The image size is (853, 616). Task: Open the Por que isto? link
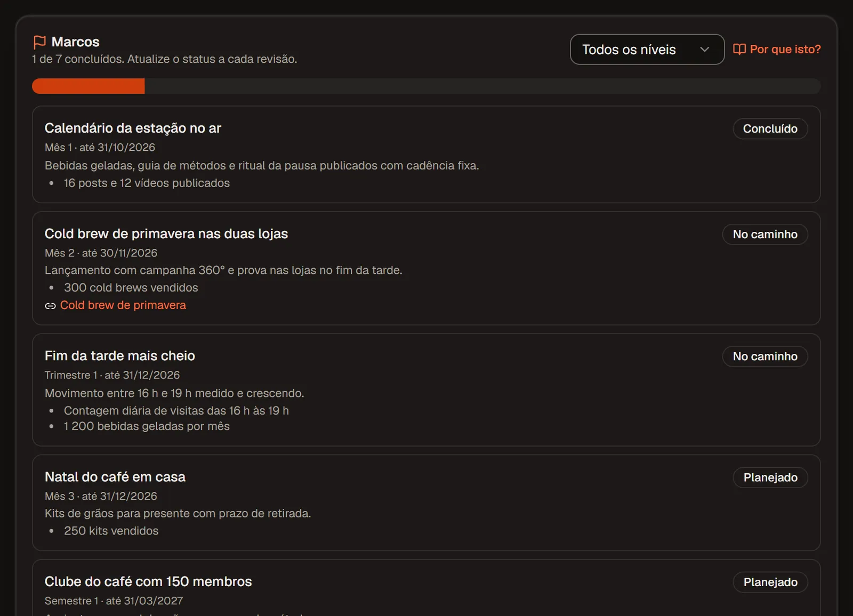pos(777,49)
